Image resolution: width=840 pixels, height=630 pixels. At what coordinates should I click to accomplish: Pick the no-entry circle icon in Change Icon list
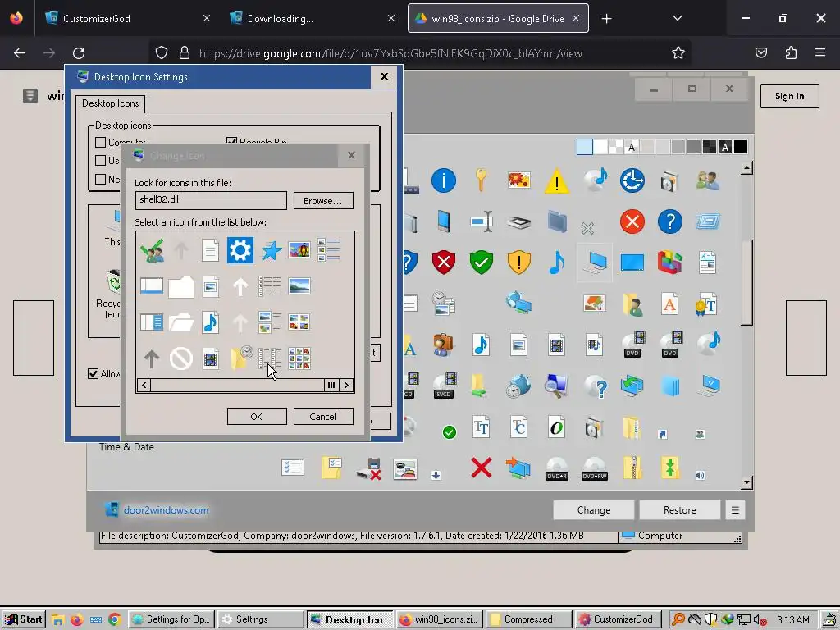(x=181, y=358)
